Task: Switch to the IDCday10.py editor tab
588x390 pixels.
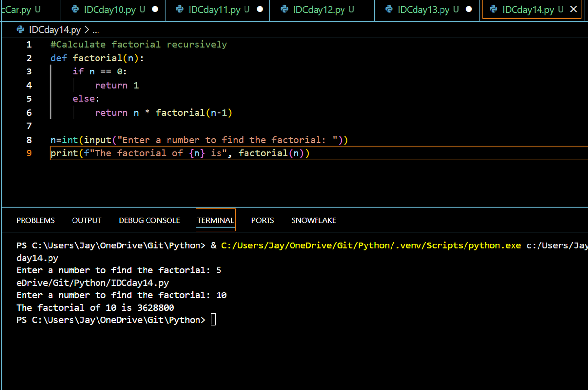Action: point(114,10)
